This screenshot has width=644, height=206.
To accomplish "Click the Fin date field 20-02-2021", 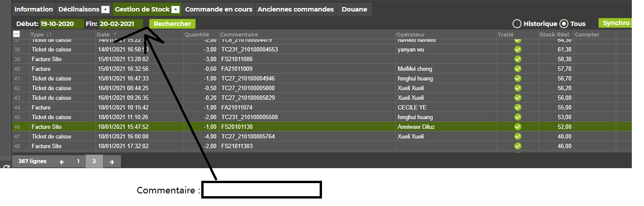I will [120, 24].
